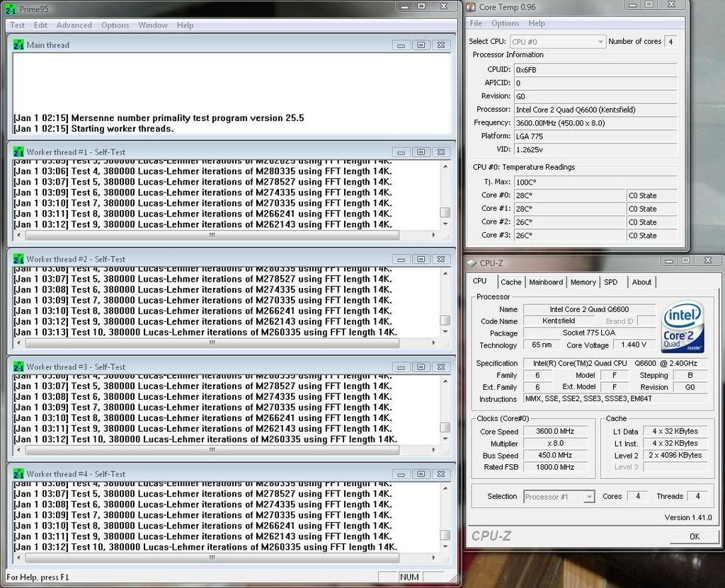This screenshot has width=725, height=588.
Task: Click Worker thread #3 window icon
Action: (x=18, y=367)
